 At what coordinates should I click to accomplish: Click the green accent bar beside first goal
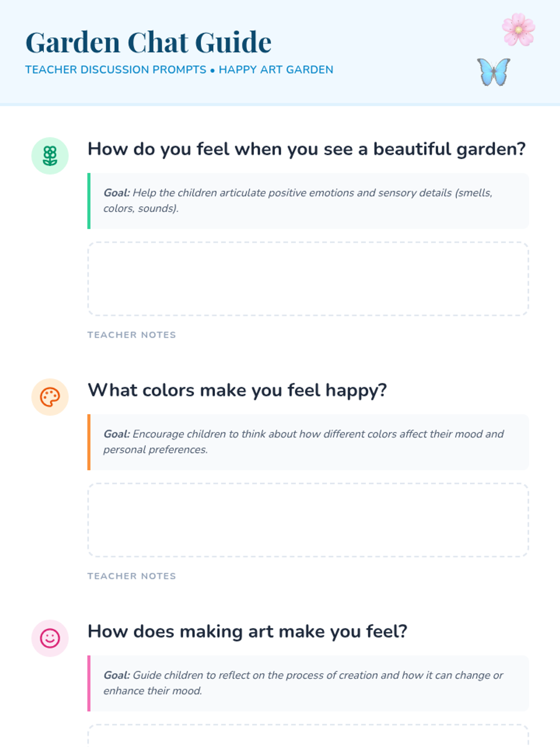(x=89, y=201)
